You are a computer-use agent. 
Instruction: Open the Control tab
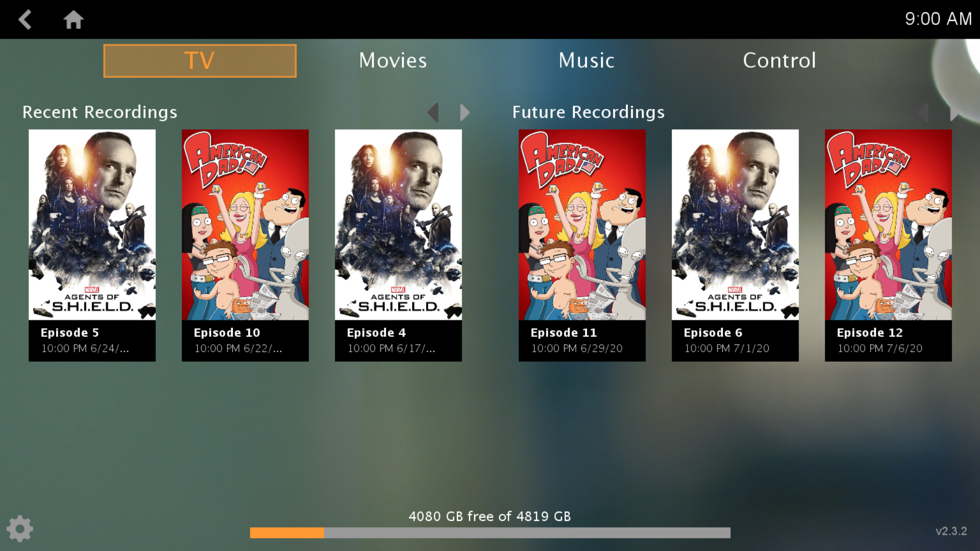pos(779,60)
